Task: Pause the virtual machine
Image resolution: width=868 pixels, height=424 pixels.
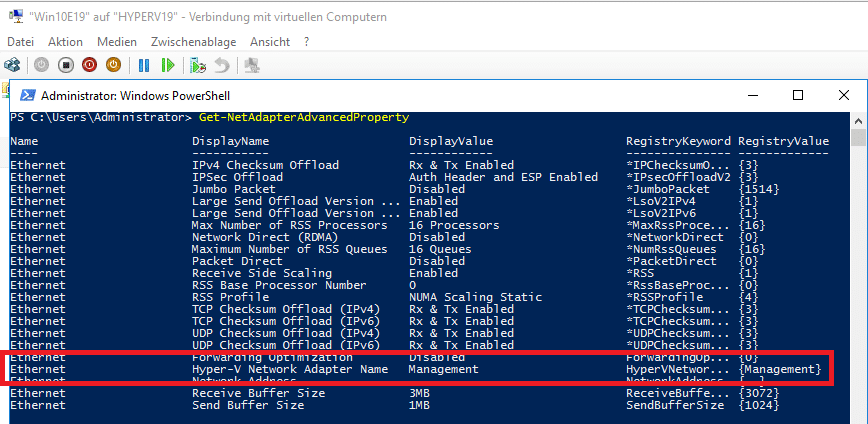Action: (x=144, y=65)
